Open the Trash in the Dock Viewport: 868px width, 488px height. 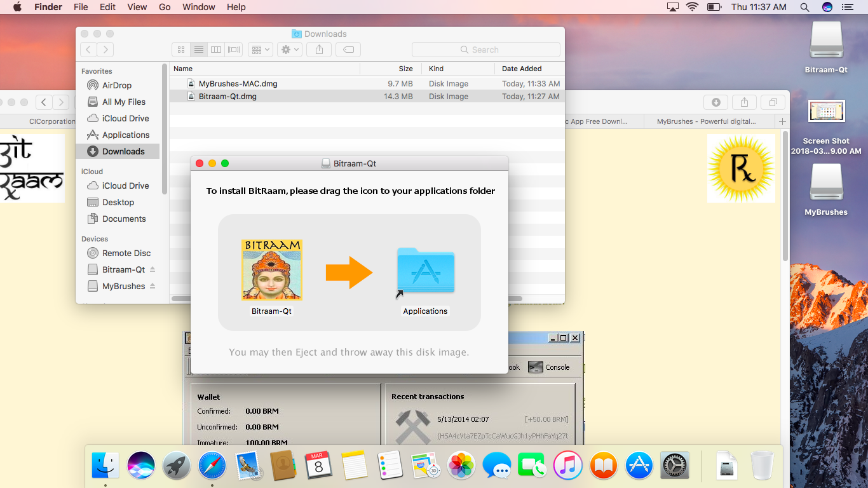pyautogui.click(x=762, y=466)
